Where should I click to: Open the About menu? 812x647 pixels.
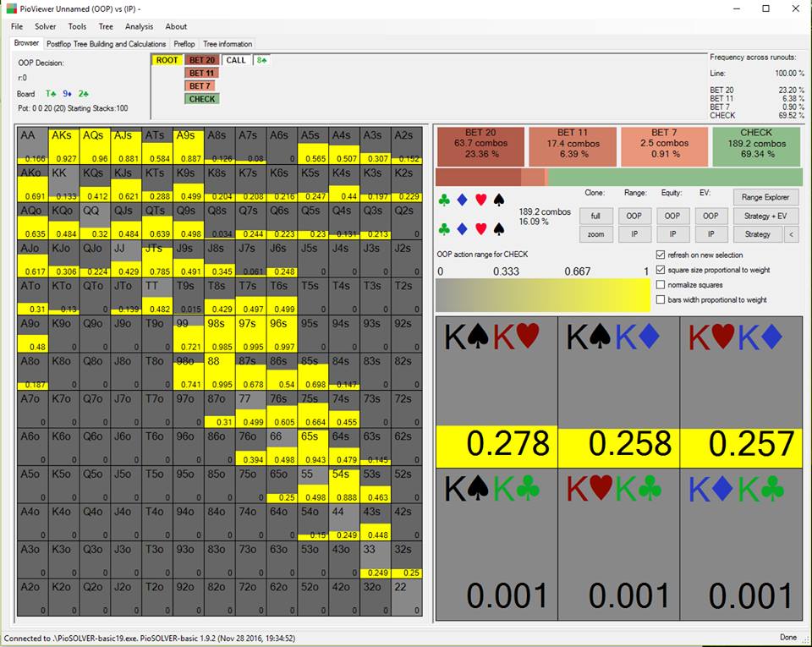176,26
